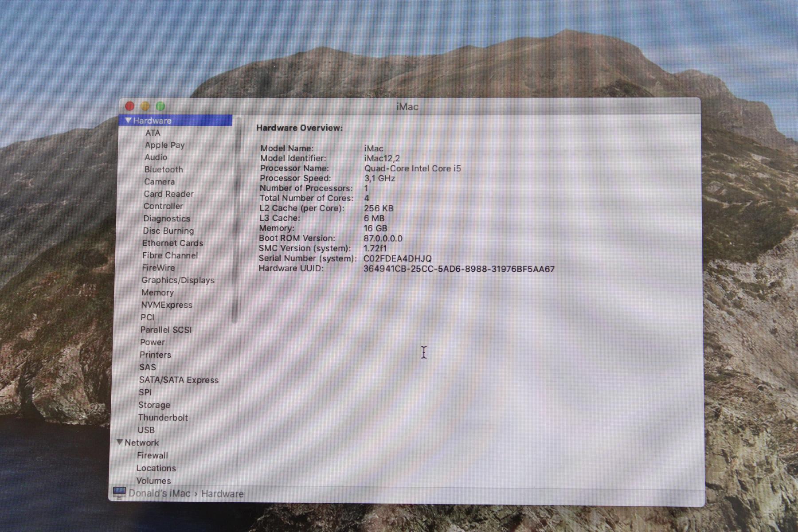
Task: Show NVMExpress information
Action: click(x=167, y=305)
